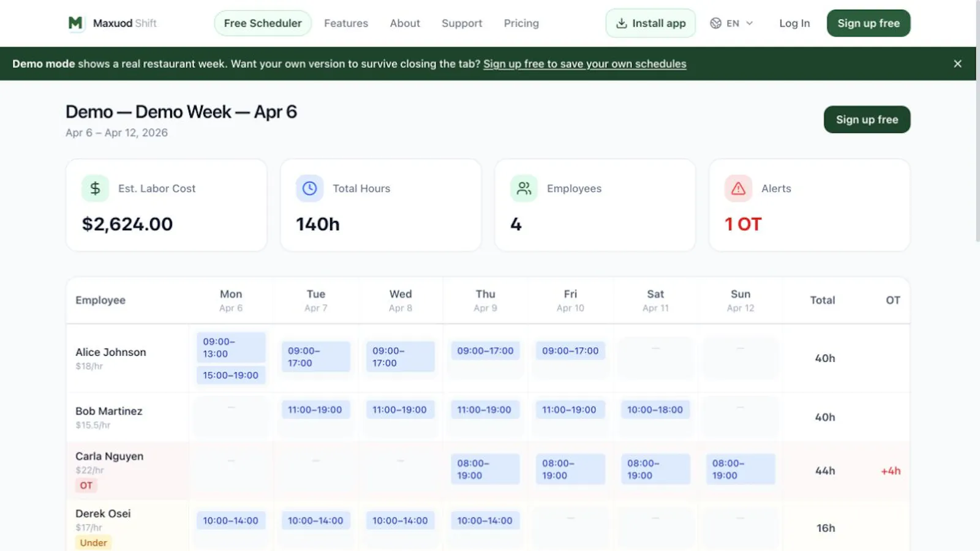Click the Log In link
The width and height of the screenshot is (980, 551).
794,23
